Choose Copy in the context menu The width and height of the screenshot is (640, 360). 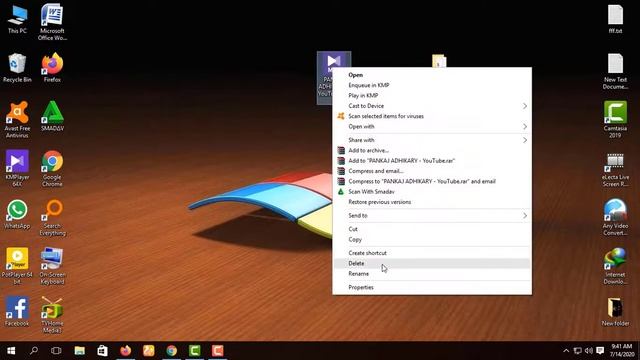point(432,239)
